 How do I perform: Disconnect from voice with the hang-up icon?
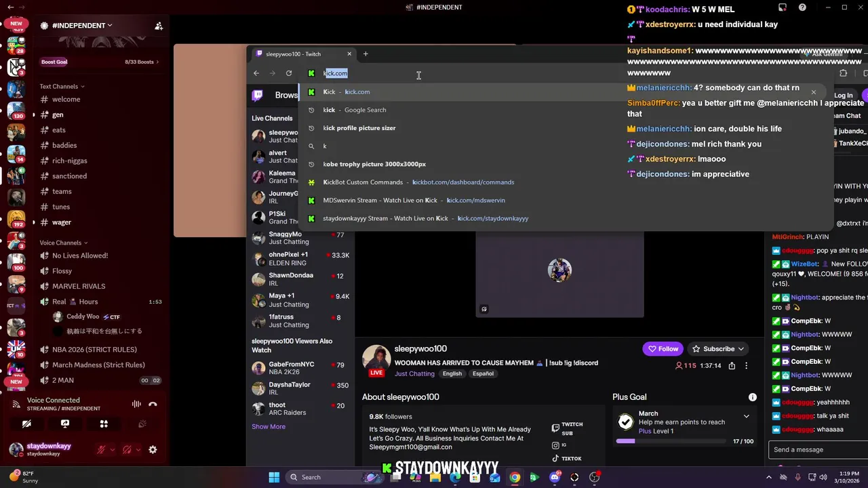pos(153,404)
